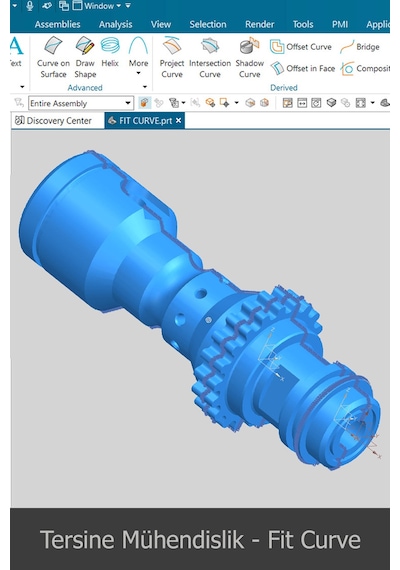The image size is (400, 570).
Task: Select the Composite curve command
Action: coord(365,68)
